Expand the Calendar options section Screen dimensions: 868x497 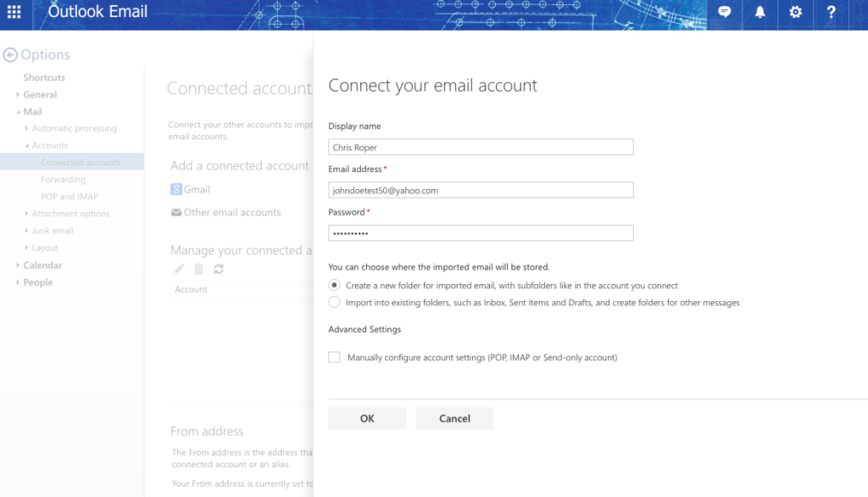42,265
